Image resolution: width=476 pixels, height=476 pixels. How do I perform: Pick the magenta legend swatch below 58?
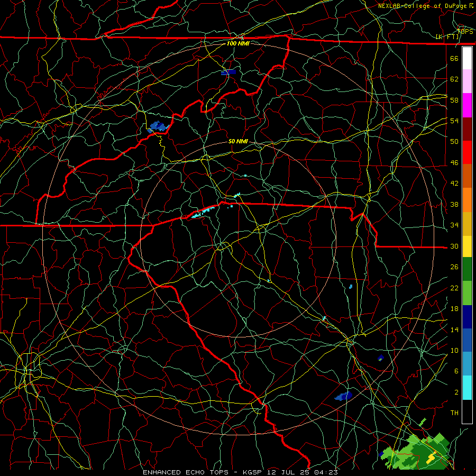click(467, 105)
